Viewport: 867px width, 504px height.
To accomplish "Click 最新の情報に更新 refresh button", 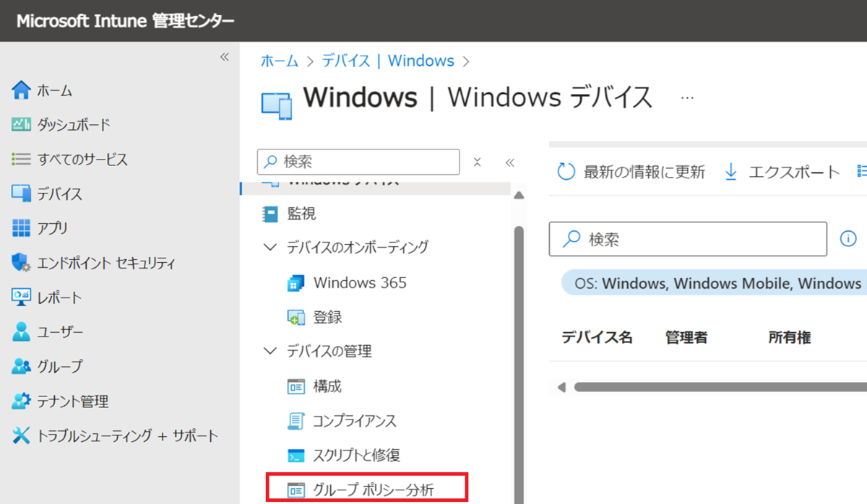I will click(x=631, y=172).
